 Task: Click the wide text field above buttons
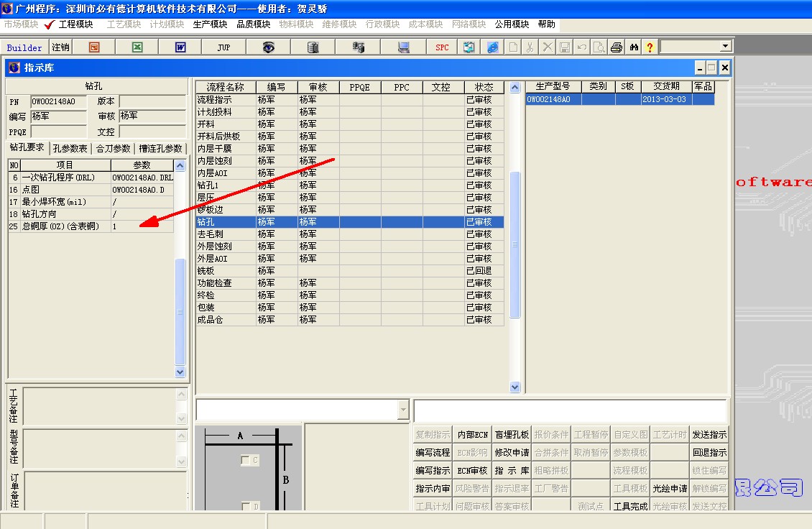[570, 410]
